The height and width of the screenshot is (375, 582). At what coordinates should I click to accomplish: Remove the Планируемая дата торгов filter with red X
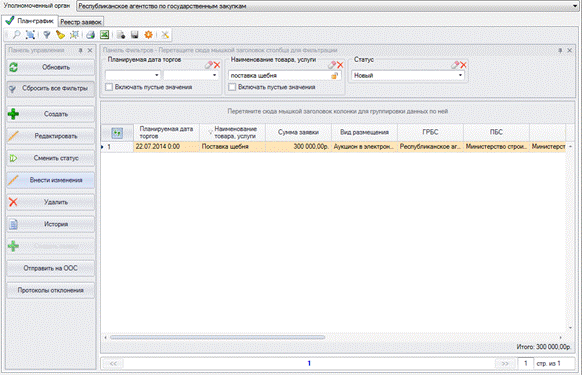tap(217, 65)
